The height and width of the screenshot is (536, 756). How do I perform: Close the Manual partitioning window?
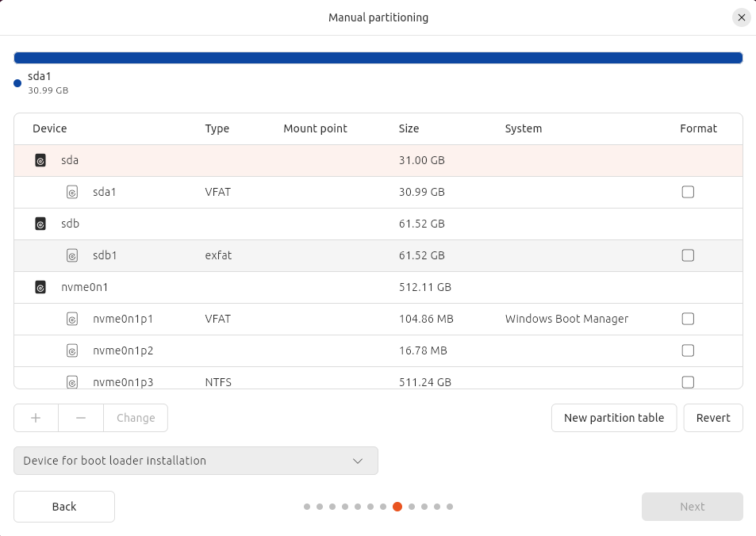(741, 17)
